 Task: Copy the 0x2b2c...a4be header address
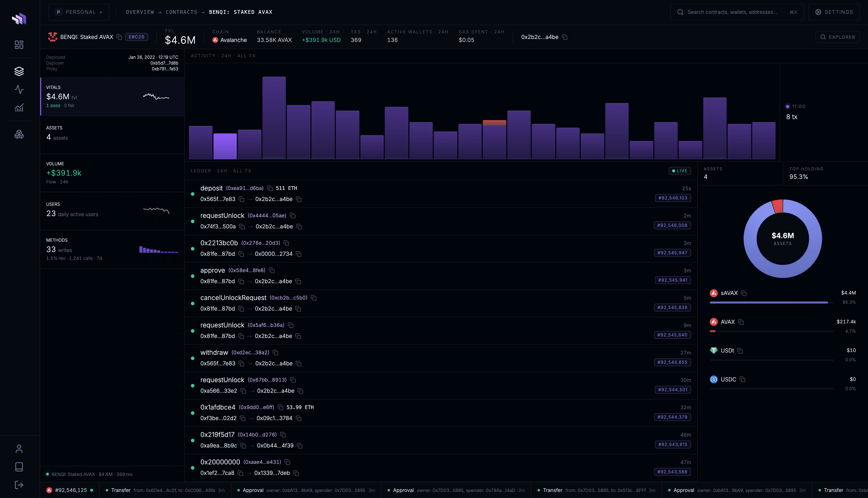click(565, 37)
